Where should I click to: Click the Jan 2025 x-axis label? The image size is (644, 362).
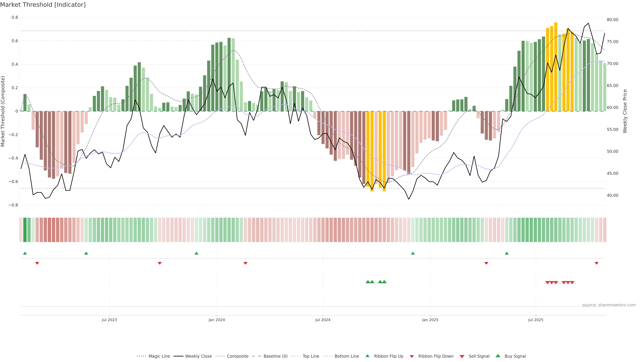[430, 320]
